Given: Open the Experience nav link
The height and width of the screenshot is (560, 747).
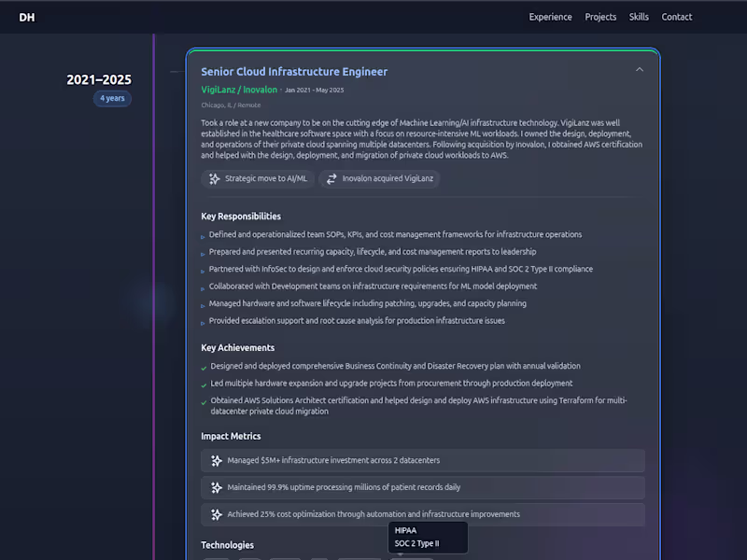Looking at the screenshot, I should (x=550, y=17).
